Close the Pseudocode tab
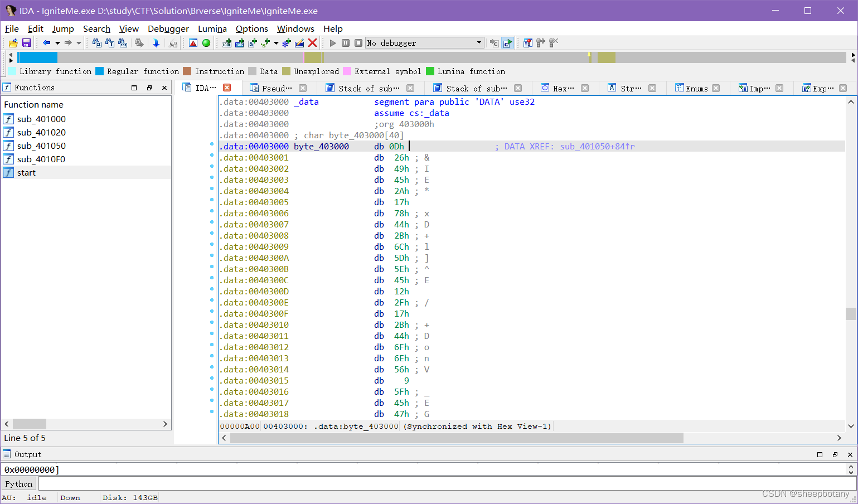Image resolution: width=858 pixels, height=504 pixels. tap(303, 88)
